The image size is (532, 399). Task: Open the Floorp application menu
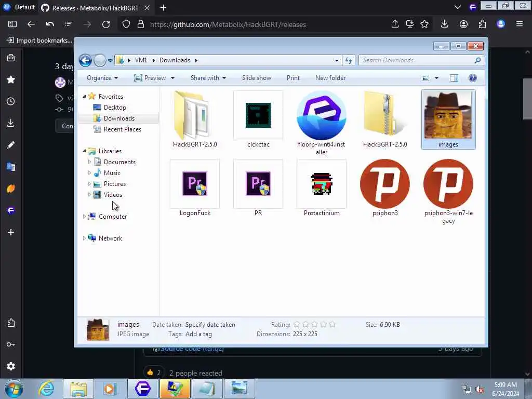pyautogui.click(x=520, y=24)
